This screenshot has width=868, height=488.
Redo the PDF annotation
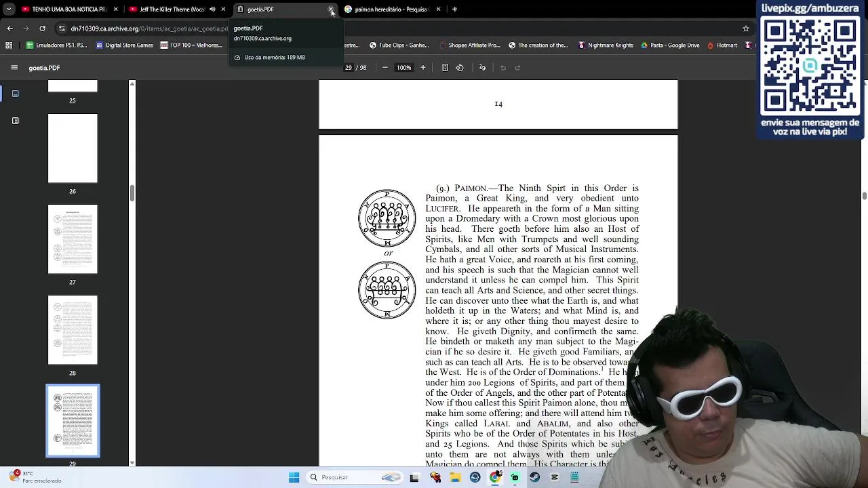[x=517, y=68]
